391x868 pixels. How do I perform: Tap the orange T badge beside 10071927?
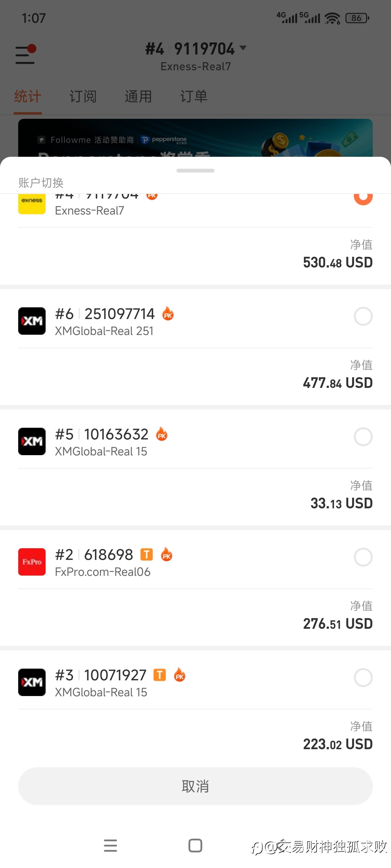coord(160,675)
